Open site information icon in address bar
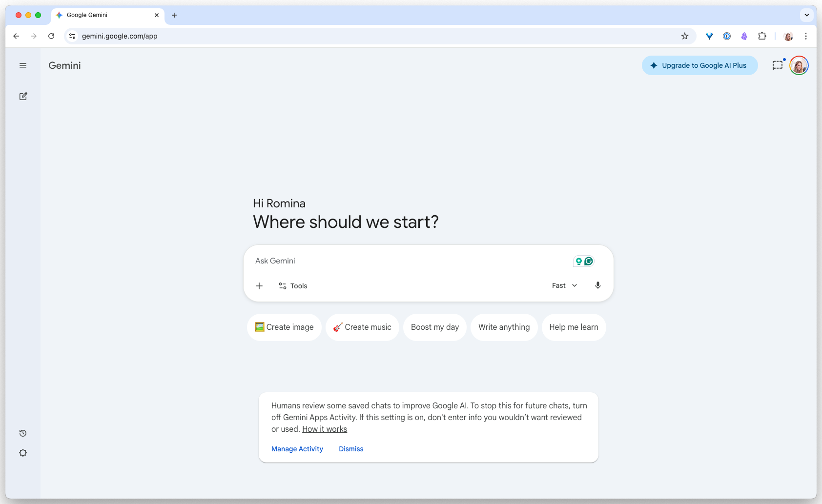Image resolution: width=822 pixels, height=504 pixels. coord(72,36)
